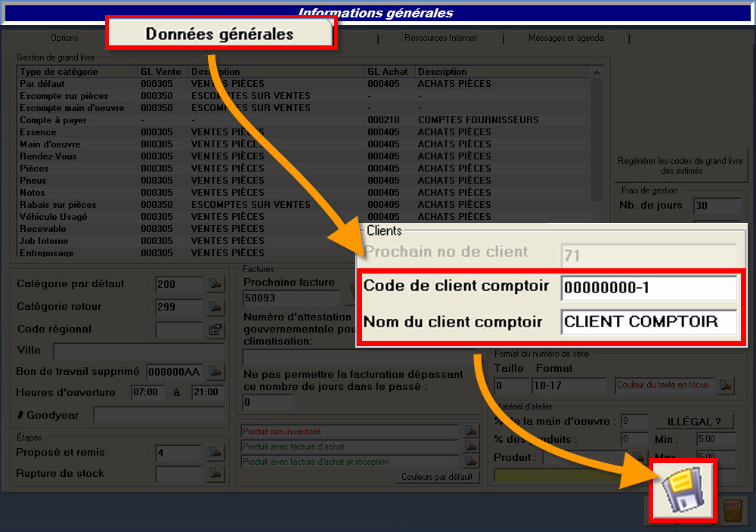756x532 pixels.
Task: Select the Par défaut category row
Action: [x=304, y=84]
